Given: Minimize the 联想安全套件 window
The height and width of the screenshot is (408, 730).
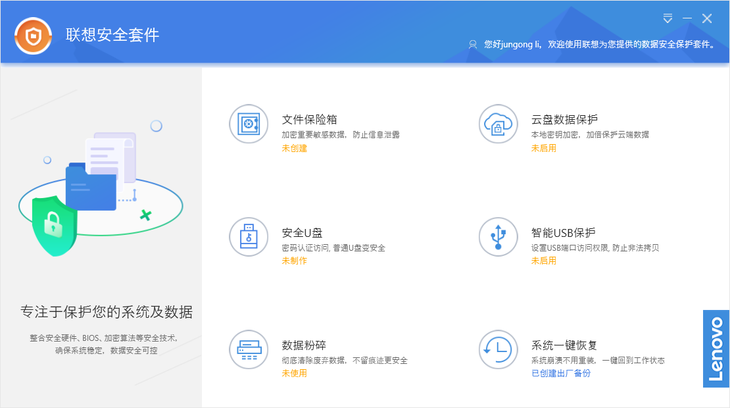Looking at the screenshot, I should (x=687, y=19).
